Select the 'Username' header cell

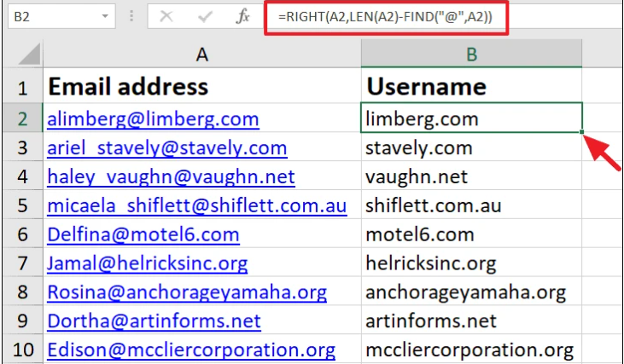click(x=471, y=86)
